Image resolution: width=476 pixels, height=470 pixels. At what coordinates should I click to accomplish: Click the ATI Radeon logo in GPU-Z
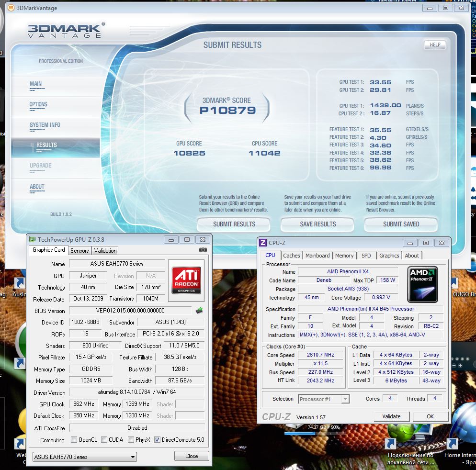tap(186, 280)
